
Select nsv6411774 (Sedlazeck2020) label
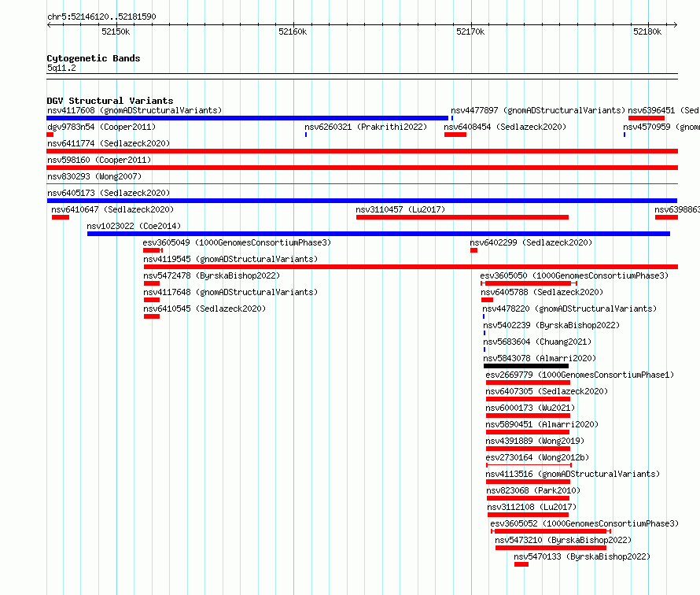click(x=109, y=143)
